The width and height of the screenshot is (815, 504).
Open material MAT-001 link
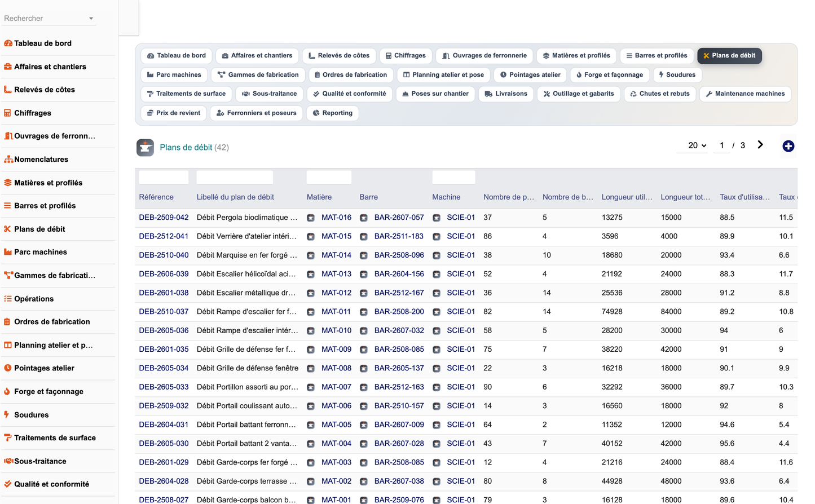pos(336,500)
